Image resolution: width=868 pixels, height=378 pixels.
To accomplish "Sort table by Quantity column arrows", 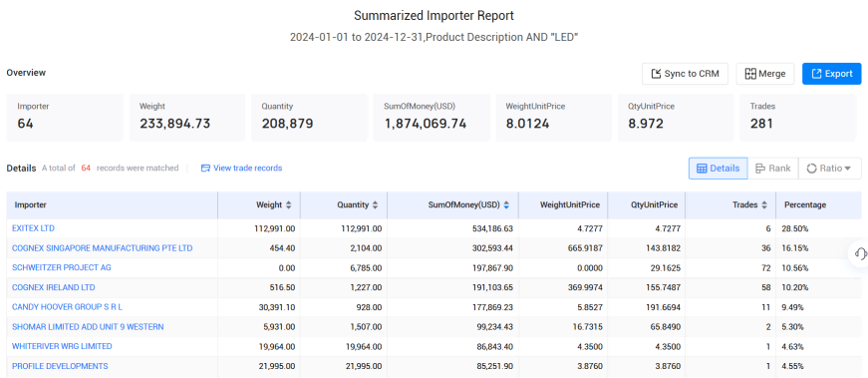I will coord(375,205).
